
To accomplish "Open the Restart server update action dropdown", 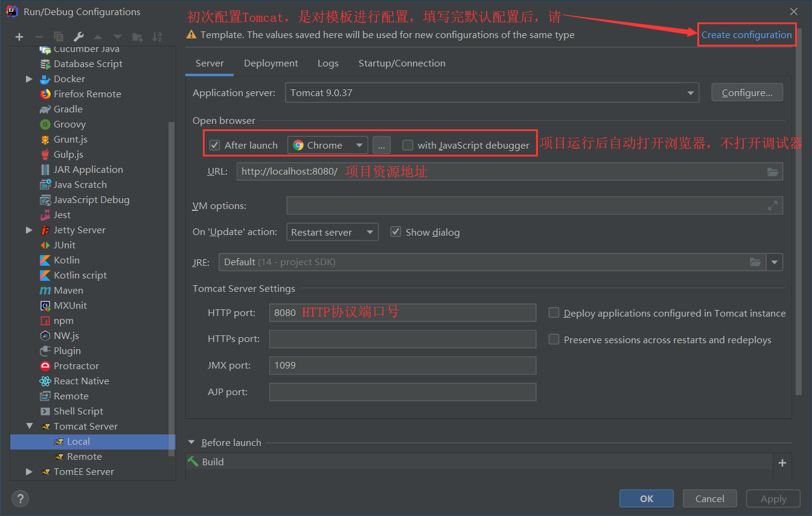I will pos(333,232).
